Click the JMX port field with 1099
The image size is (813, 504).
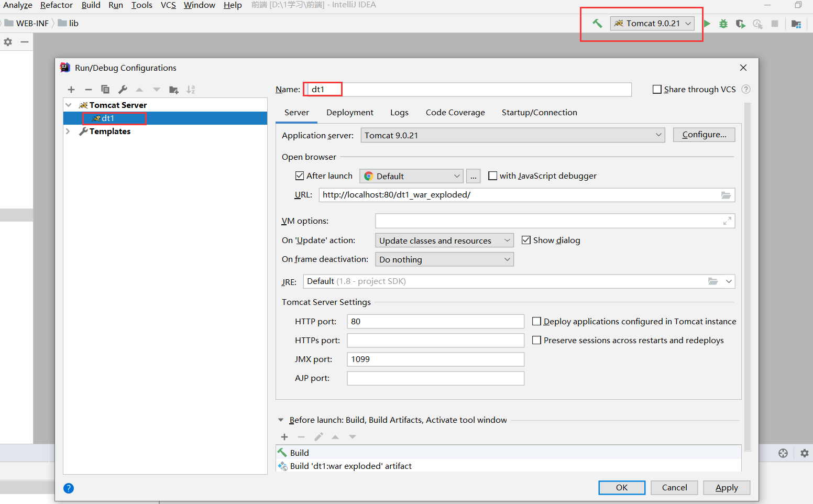pyautogui.click(x=435, y=359)
